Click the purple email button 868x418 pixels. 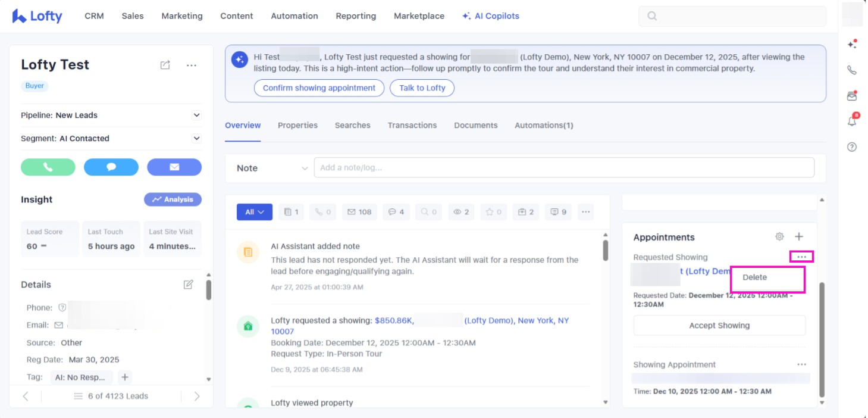click(x=174, y=167)
